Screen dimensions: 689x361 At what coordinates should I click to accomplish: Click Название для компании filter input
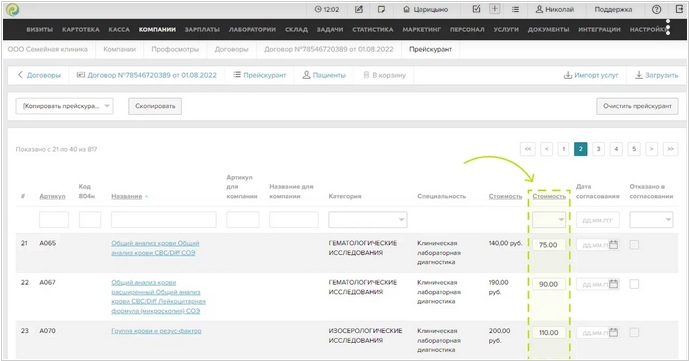[x=294, y=220]
